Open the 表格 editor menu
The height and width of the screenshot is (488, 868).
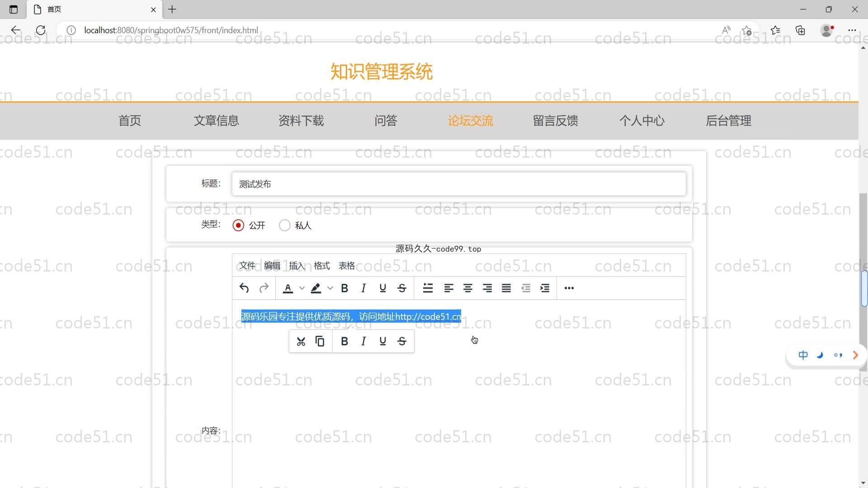[x=347, y=266]
